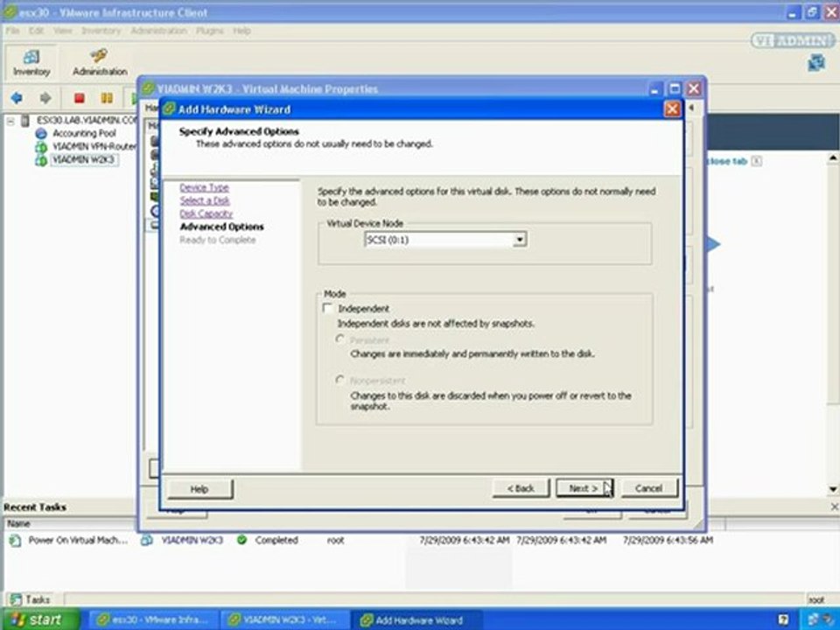The width and height of the screenshot is (840, 630).
Task: Click the current Advanced Options step text
Action: (x=221, y=227)
